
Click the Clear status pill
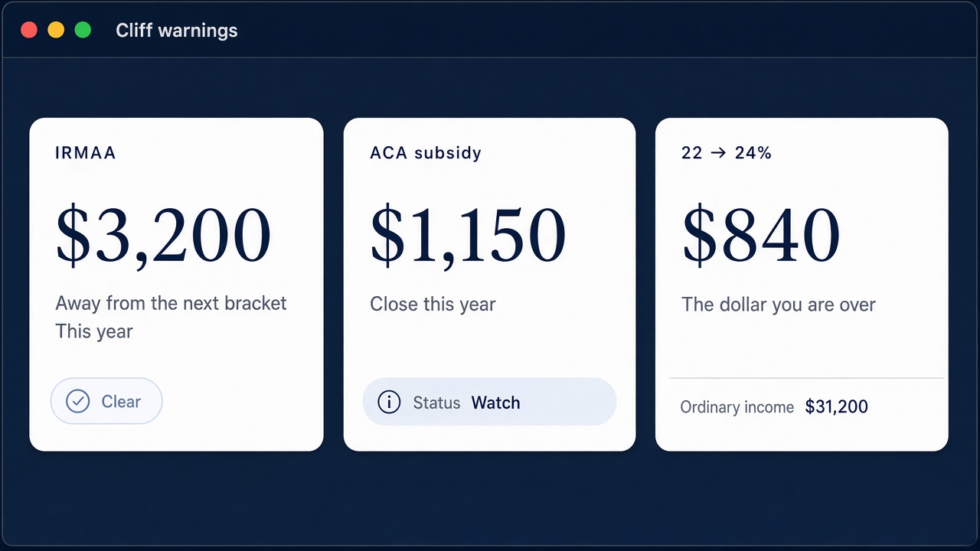tap(106, 401)
